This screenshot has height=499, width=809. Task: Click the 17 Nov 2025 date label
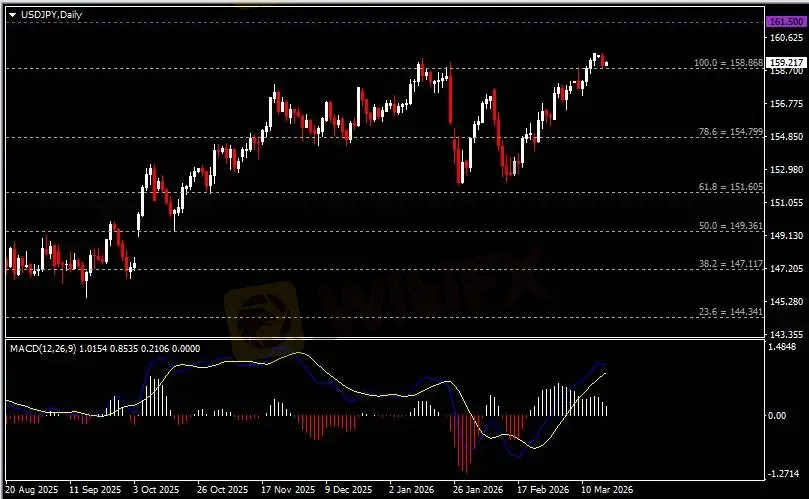tap(288, 489)
